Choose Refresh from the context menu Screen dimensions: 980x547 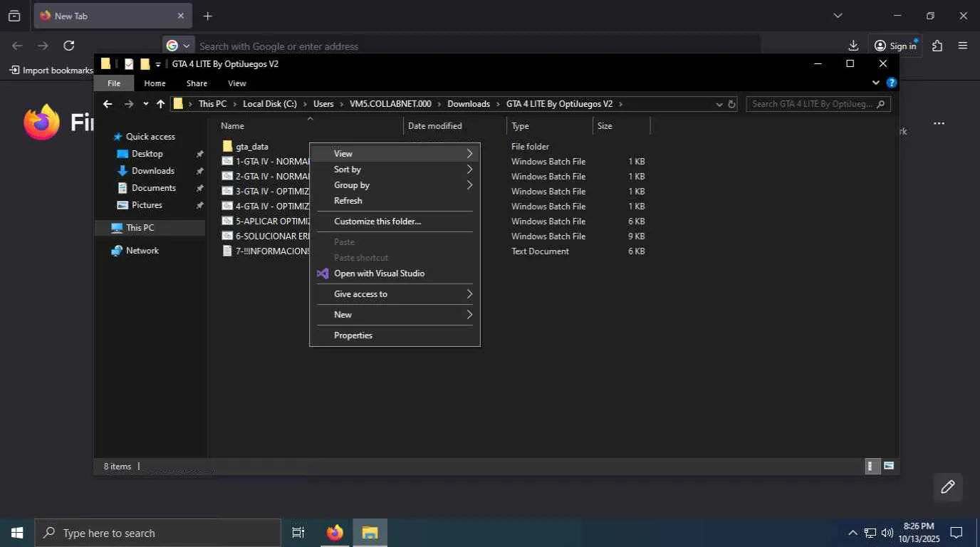[x=395, y=201]
